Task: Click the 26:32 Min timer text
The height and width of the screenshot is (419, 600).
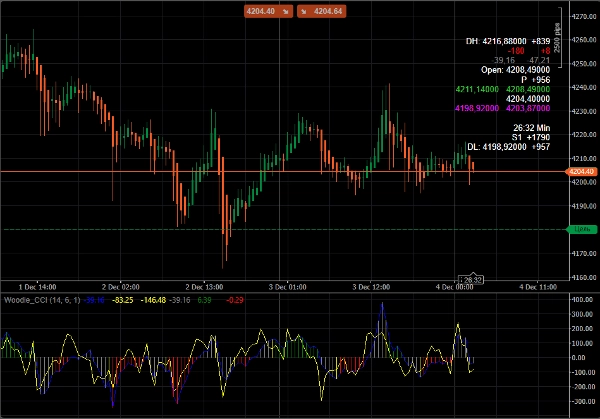Action: (x=531, y=128)
